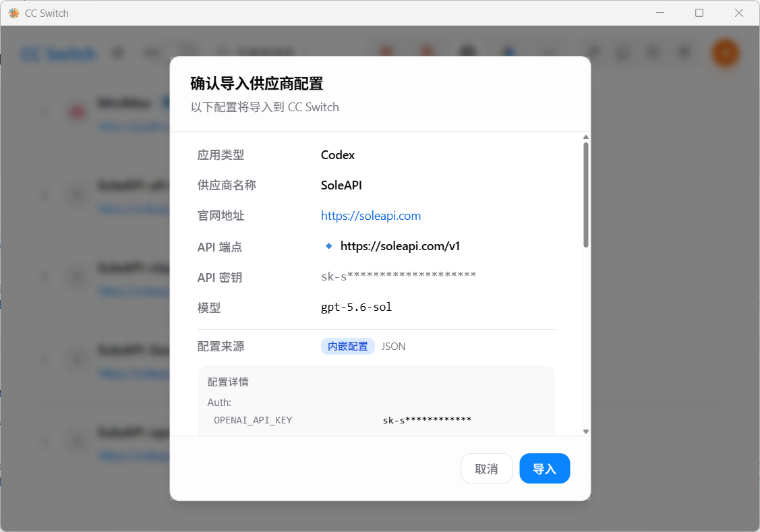Viewport: 760px width, 532px height.
Task: Click the https://soleapi.com/v1 endpoint text
Action: pyautogui.click(x=400, y=246)
